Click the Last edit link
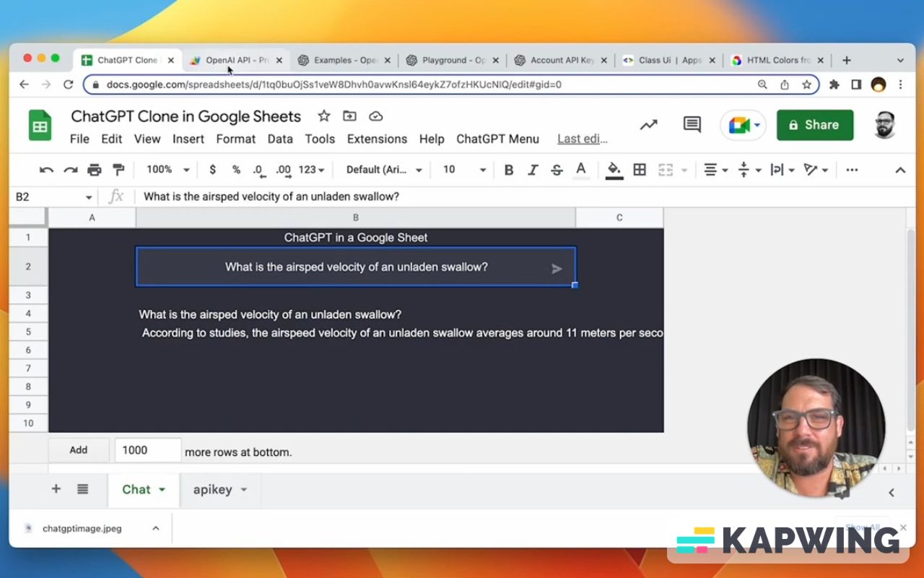 pyautogui.click(x=582, y=139)
